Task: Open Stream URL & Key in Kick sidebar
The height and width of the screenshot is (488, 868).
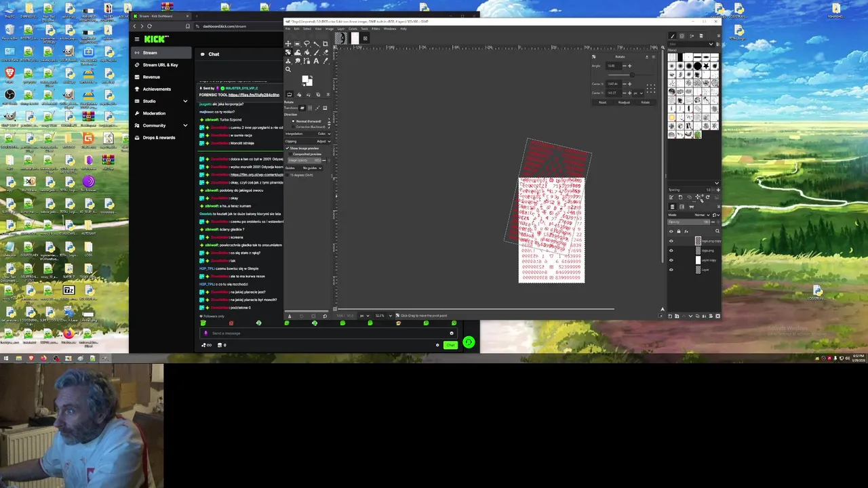Action: [x=160, y=65]
